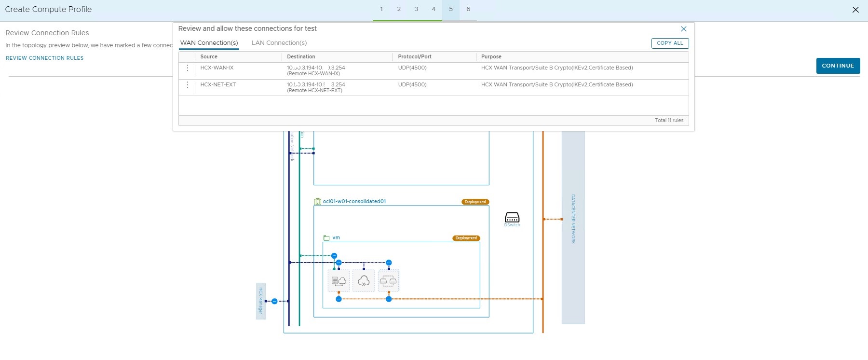868x360 pixels.
Task: Go to wizard step 6
Action: tap(468, 9)
